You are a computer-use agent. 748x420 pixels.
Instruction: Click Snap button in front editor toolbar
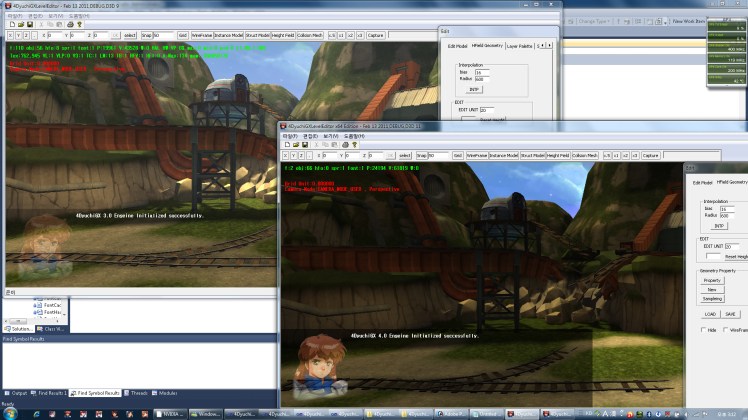[x=421, y=156]
